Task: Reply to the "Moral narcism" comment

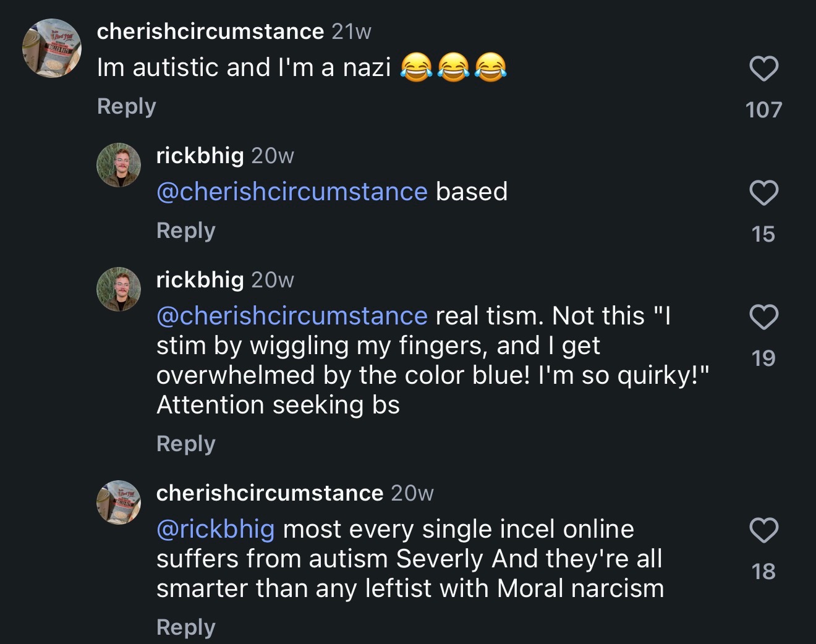Action: (x=185, y=627)
